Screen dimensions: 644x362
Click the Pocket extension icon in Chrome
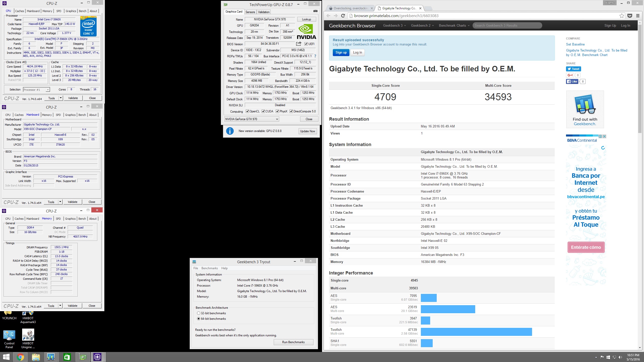[x=630, y=16]
